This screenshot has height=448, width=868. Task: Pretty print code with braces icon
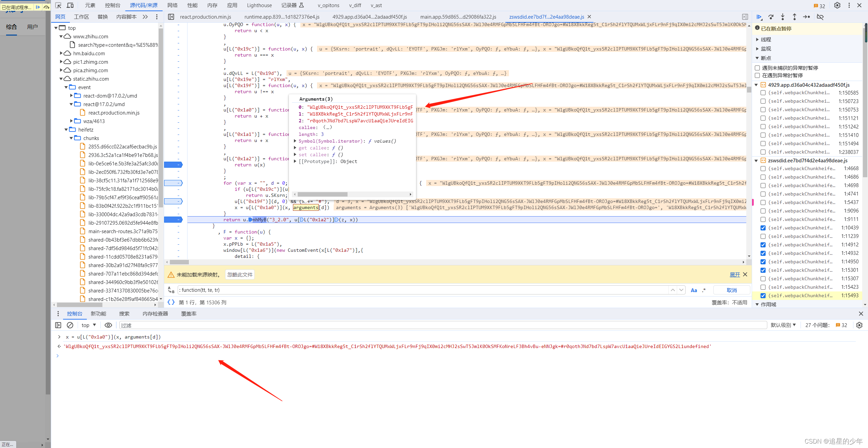[171, 302]
